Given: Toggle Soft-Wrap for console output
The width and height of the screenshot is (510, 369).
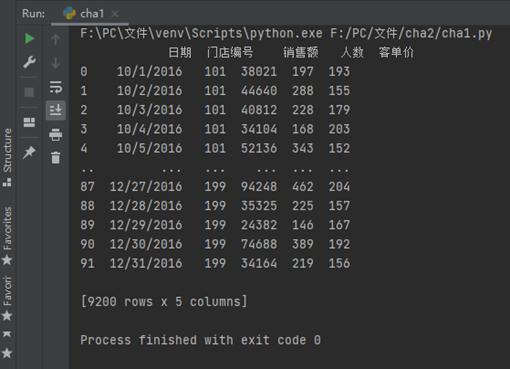Looking at the screenshot, I should pos(56,87).
